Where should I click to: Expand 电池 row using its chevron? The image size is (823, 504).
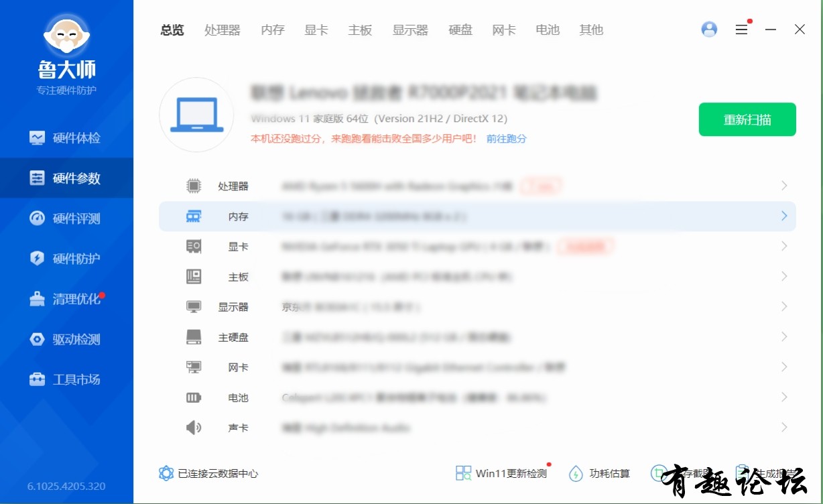[x=784, y=397]
